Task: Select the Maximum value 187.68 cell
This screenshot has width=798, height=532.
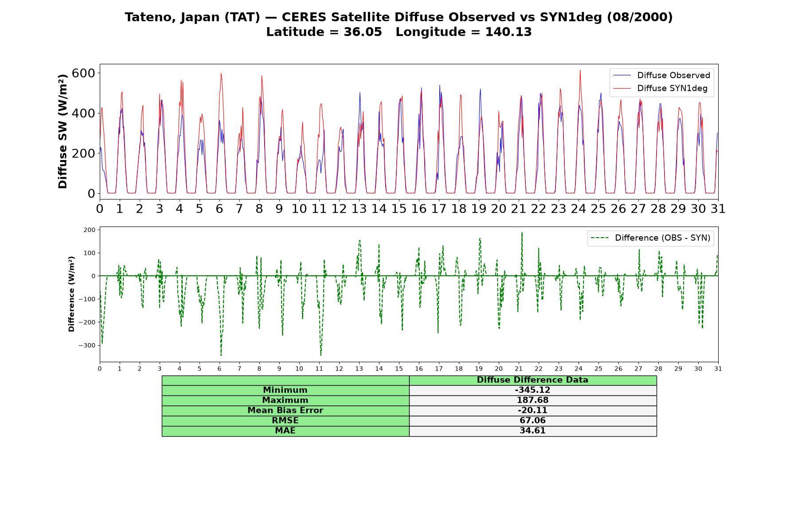Action: [532, 400]
